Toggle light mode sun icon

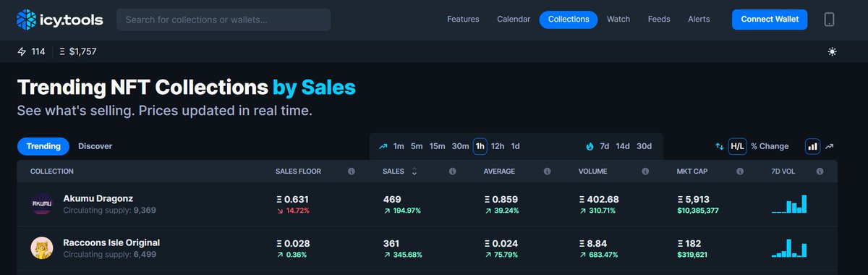click(833, 51)
